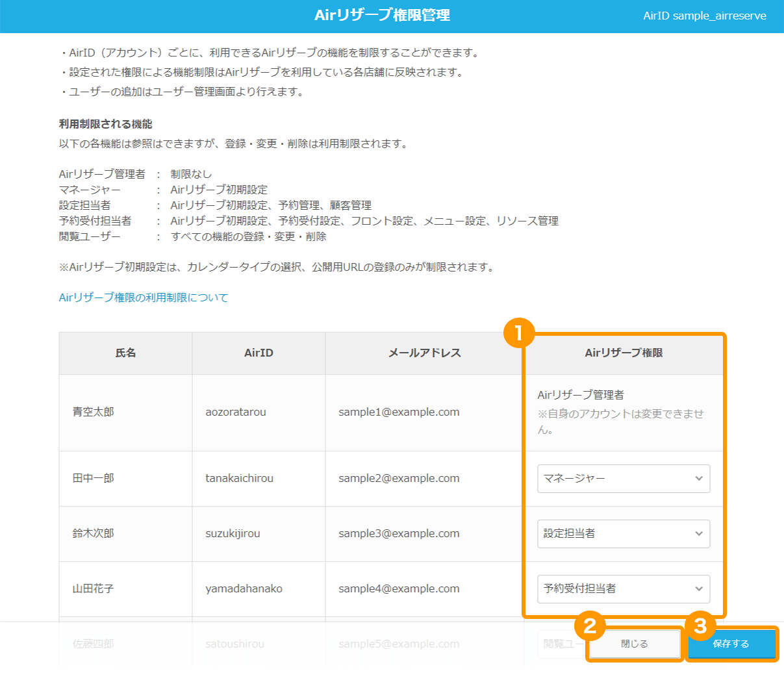This screenshot has height=682, width=784.
Task: Open the 設定担当者 permission dropdown for 鈴木次郎
Action: (624, 534)
